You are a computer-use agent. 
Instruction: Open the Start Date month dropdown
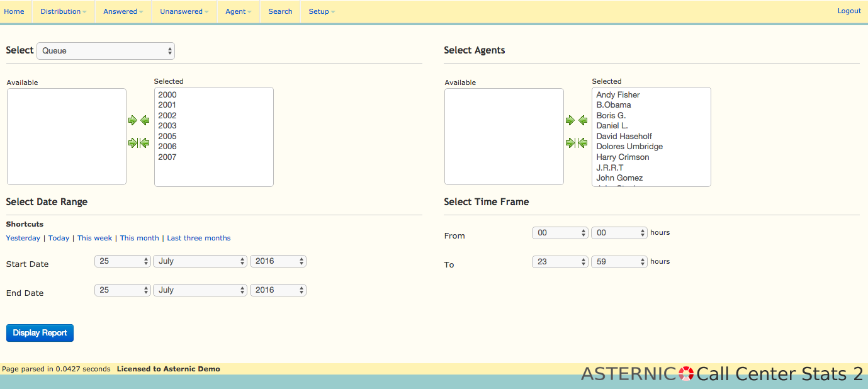pos(200,261)
